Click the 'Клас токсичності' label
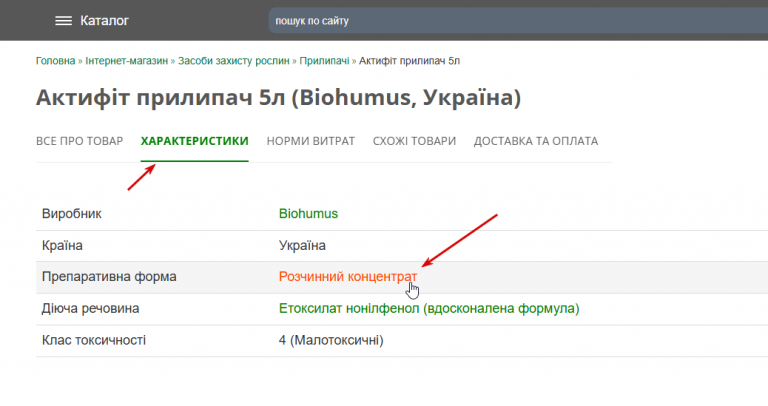 tap(94, 340)
